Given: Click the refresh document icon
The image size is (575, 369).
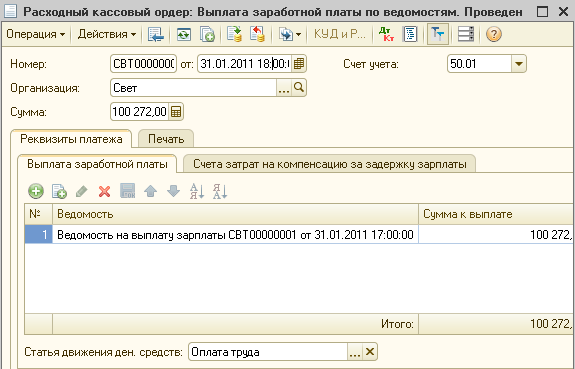Looking at the screenshot, I should (x=183, y=34).
